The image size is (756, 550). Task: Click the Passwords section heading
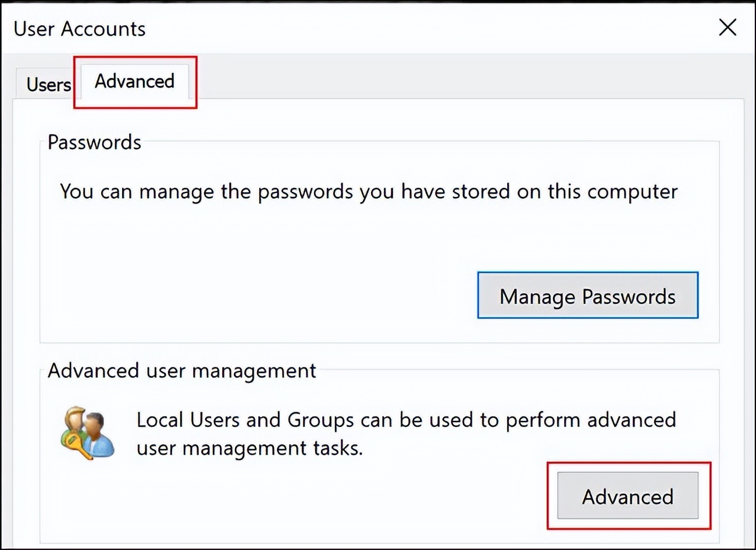(94, 142)
